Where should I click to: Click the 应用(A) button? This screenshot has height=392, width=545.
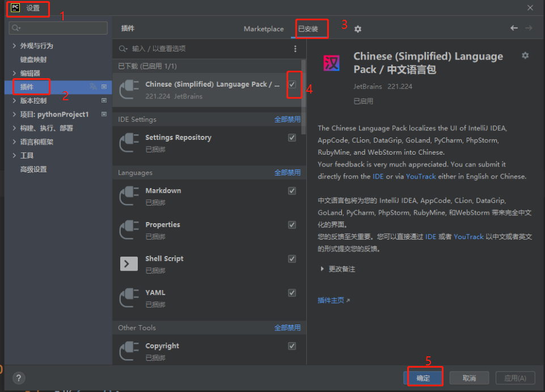click(515, 378)
